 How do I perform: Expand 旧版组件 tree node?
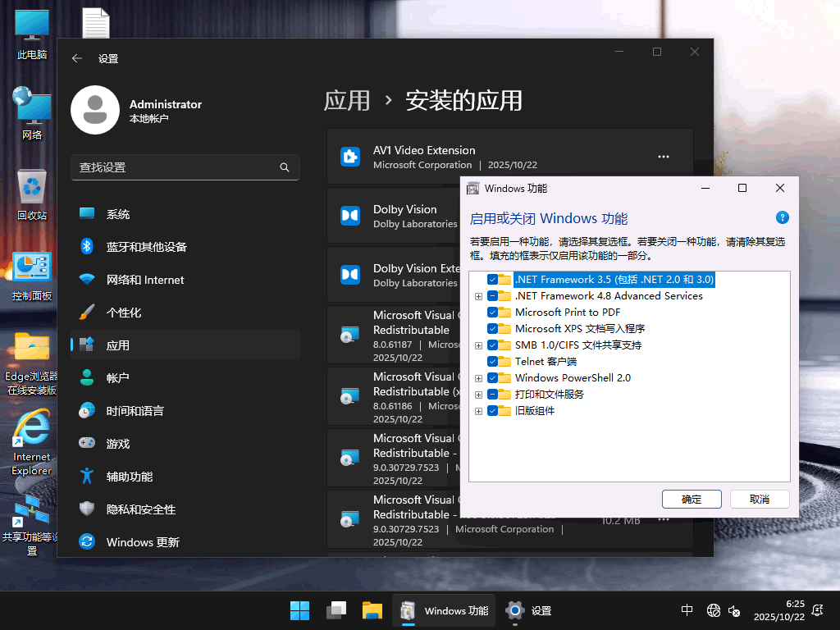pyautogui.click(x=478, y=411)
